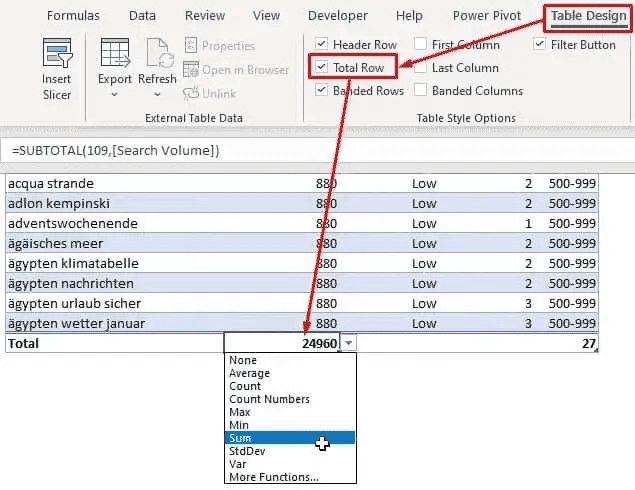
Task: Click the Export table icon
Action: pos(115,53)
